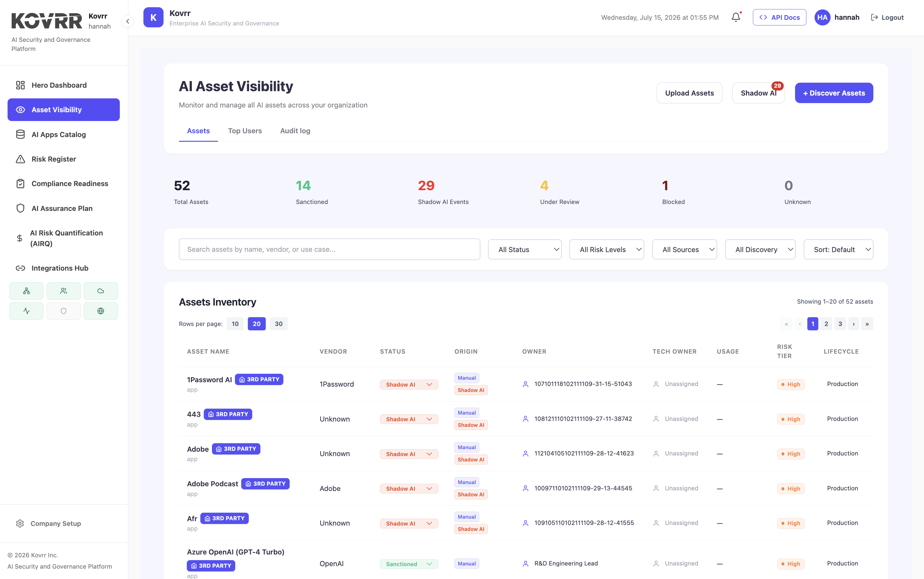924x579 pixels.
Task: Open Compliance Readiness page
Action: (64, 184)
